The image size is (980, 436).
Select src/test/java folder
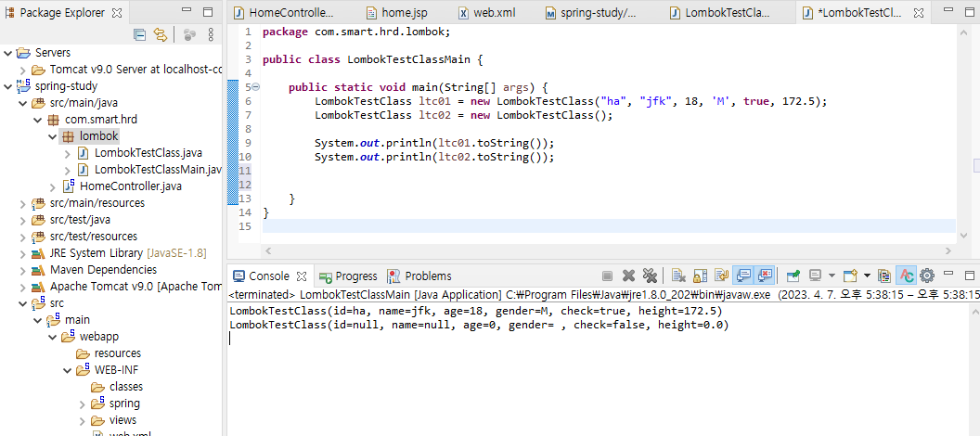[x=80, y=219]
